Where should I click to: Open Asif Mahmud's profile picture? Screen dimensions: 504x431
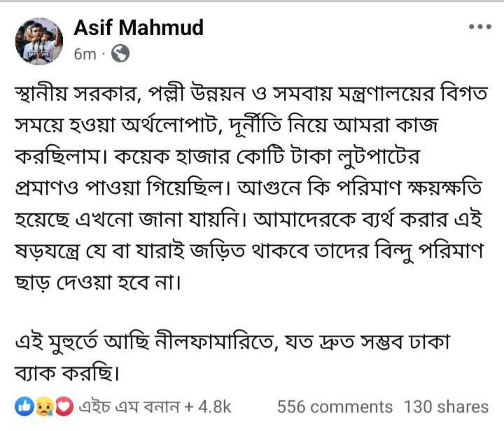(x=38, y=41)
